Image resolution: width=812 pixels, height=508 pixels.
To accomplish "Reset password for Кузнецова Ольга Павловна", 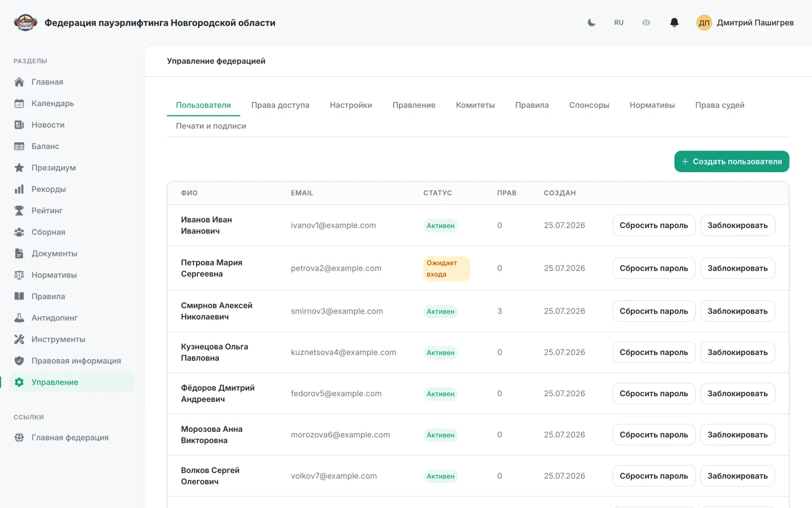I will tap(654, 352).
